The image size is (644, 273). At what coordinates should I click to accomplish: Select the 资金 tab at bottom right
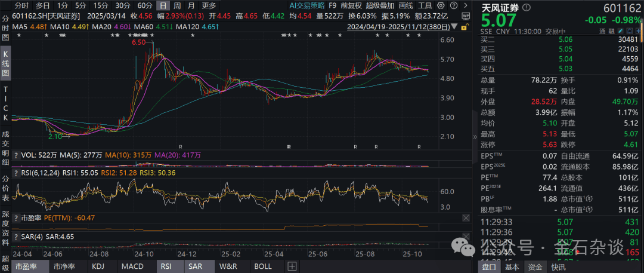(536, 267)
